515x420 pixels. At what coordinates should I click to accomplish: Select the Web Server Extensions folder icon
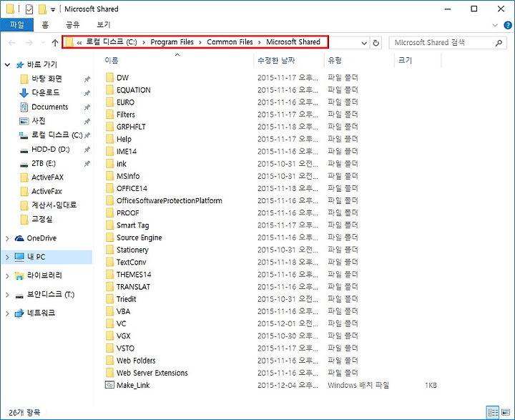[109, 373]
